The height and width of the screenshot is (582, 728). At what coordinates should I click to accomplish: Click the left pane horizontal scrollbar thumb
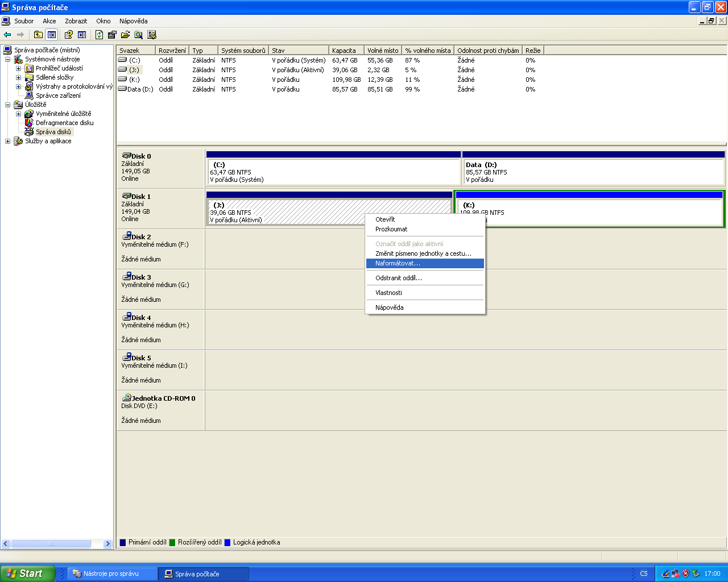pos(51,544)
